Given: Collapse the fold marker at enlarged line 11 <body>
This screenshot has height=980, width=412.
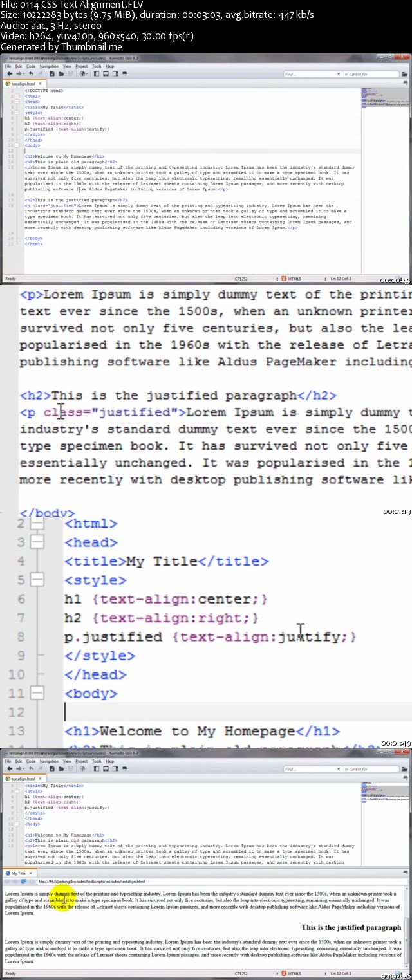Looking at the screenshot, I should tap(37, 693).
